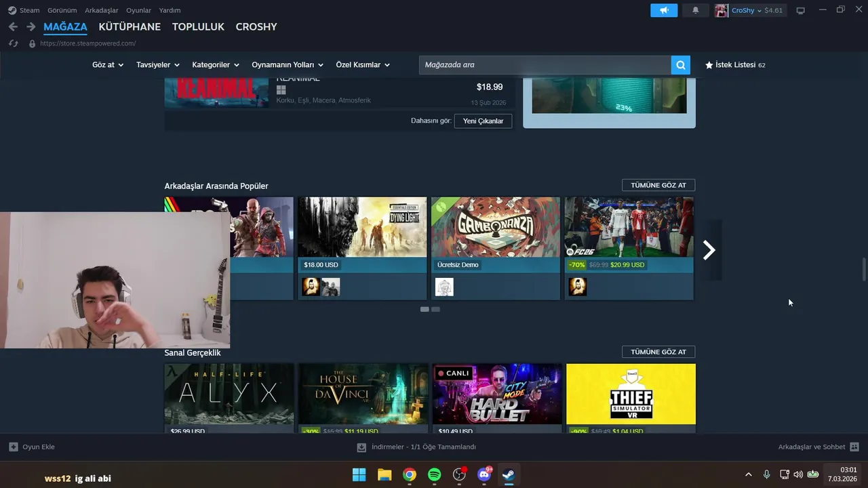Image resolution: width=868 pixels, height=488 pixels.
Task: Click TÜMÜNE GÖZ AT for Arkadaşlar Arasında Popüler
Action: pos(658,185)
